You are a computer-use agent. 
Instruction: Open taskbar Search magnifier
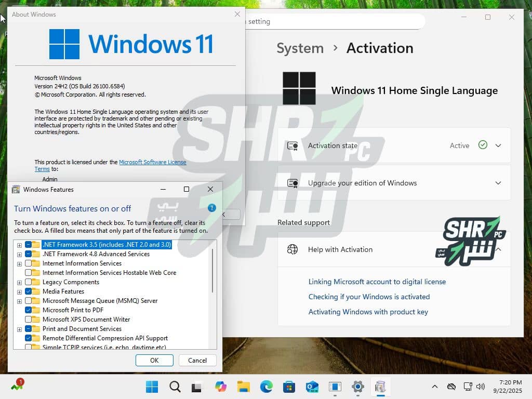[175, 387]
